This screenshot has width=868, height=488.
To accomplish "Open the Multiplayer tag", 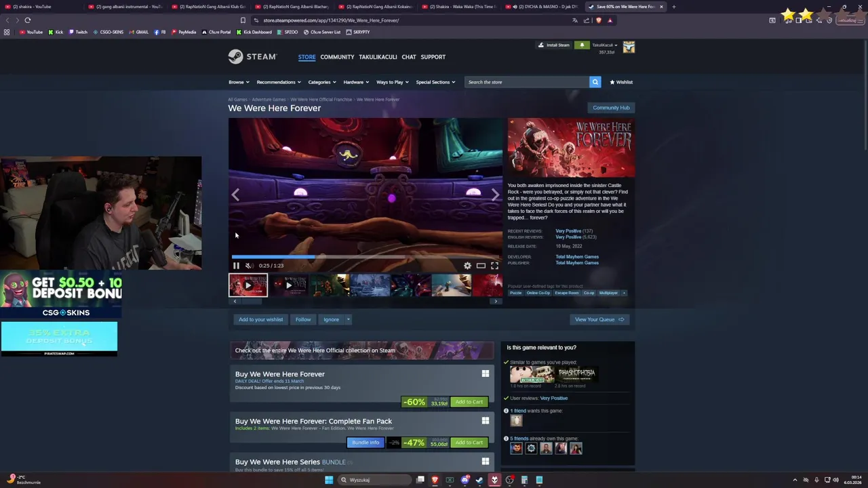I will pos(608,293).
